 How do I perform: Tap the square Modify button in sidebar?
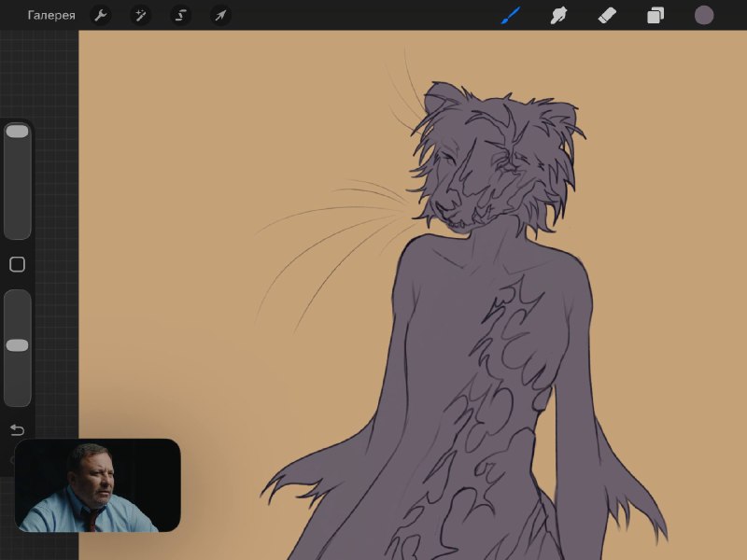(x=17, y=264)
